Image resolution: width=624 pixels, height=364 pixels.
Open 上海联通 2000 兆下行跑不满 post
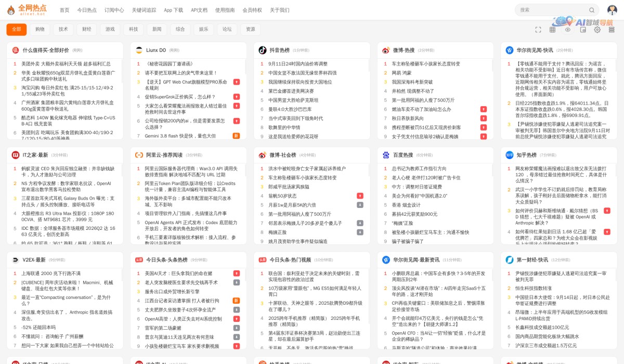point(51,273)
